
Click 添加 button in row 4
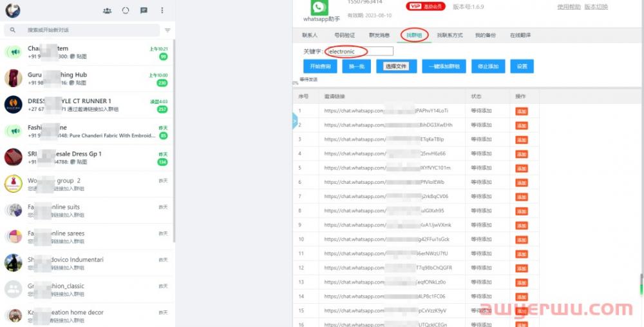point(522,154)
